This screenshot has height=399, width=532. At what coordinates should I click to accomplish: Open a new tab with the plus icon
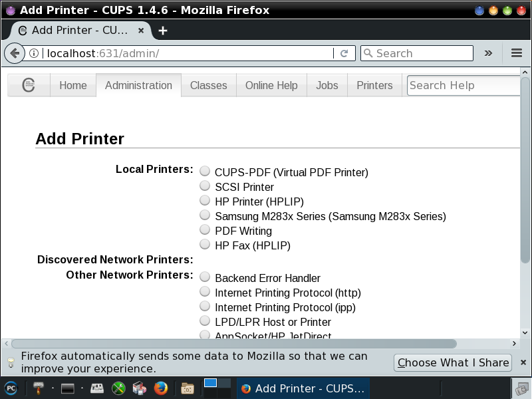163,31
